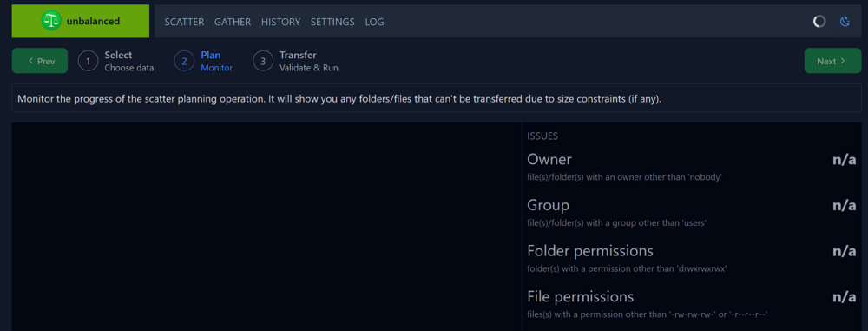Click the step number 1 circle
This screenshot has width=868, height=331.
[x=88, y=61]
